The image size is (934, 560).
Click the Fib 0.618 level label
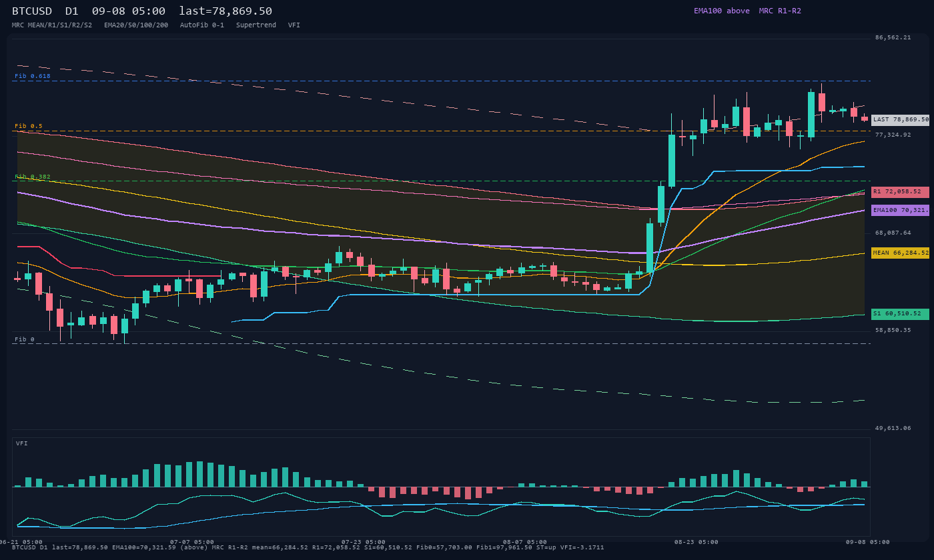pos(33,76)
